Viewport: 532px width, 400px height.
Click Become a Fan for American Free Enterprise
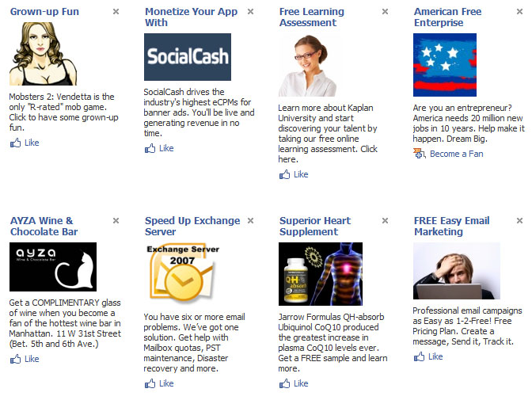pos(448,154)
